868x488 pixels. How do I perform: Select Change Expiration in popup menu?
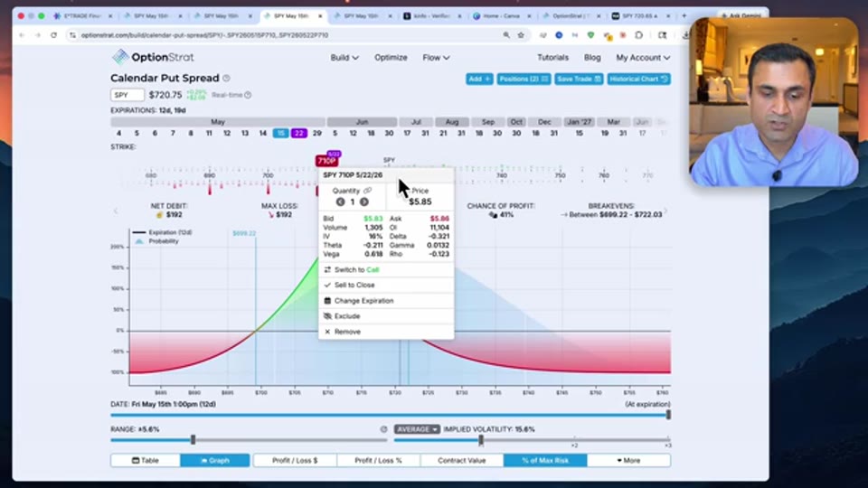pyautogui.click(x=386, y=301)
